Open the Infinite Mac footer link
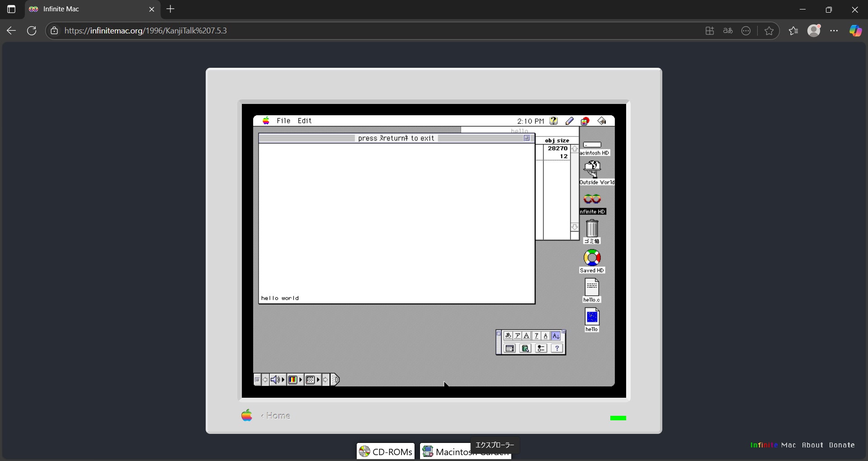This screenshot has width=868, height=461. coord(773,445)
